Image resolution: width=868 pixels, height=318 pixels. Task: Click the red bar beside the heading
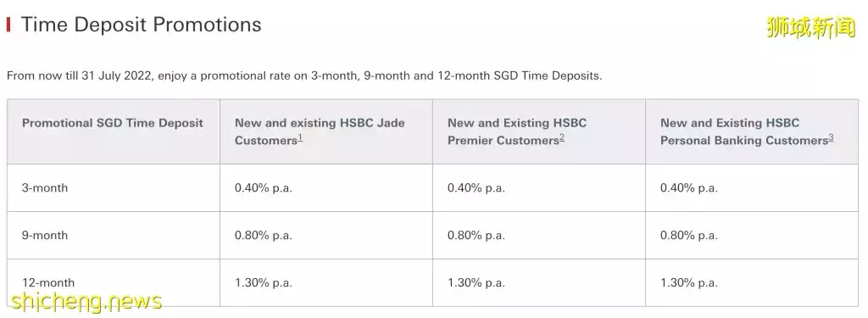coord(8,25)
